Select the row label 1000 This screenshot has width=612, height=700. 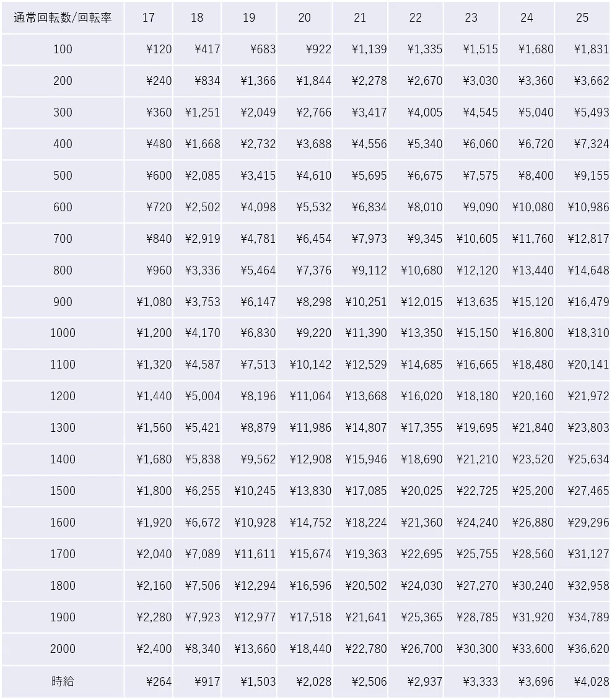[63, 333]
